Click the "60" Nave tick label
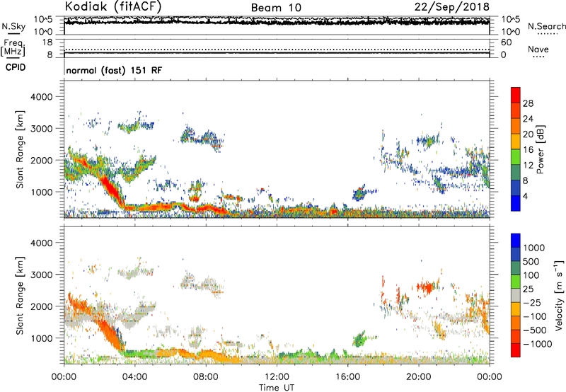Viewport: 566px width, 392px height. (506, 42)
